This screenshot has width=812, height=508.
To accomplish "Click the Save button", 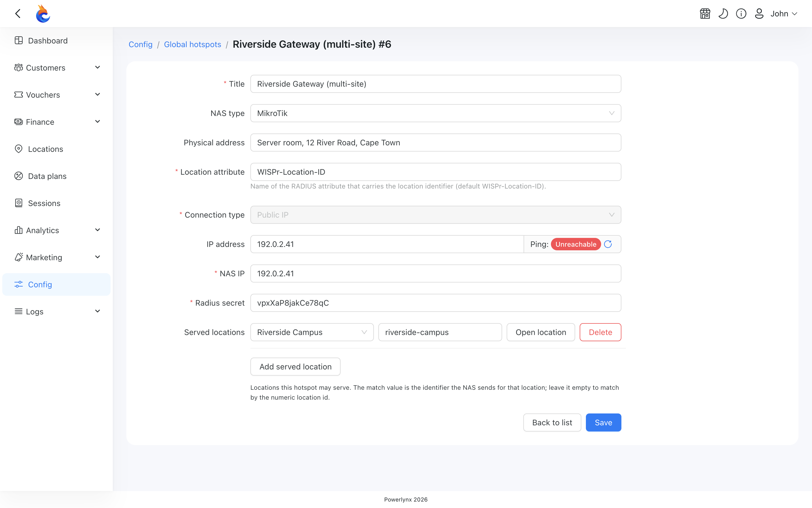I will (x=603, y=423).
